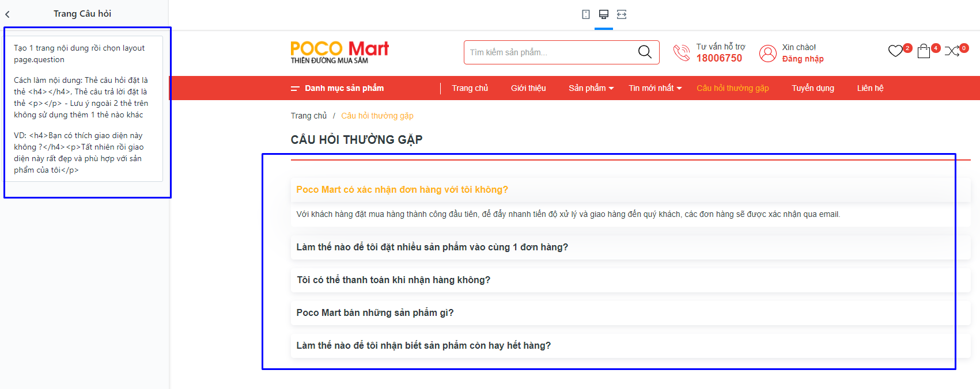
Task: Click the phone support icon
Action: [x=682, y=53]
